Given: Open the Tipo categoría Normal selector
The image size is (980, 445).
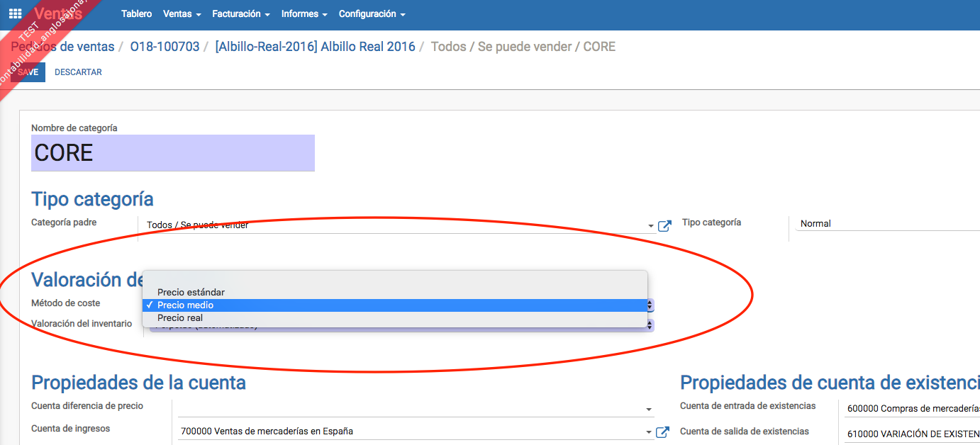Looking at the screenshot, I should (886, 224).
